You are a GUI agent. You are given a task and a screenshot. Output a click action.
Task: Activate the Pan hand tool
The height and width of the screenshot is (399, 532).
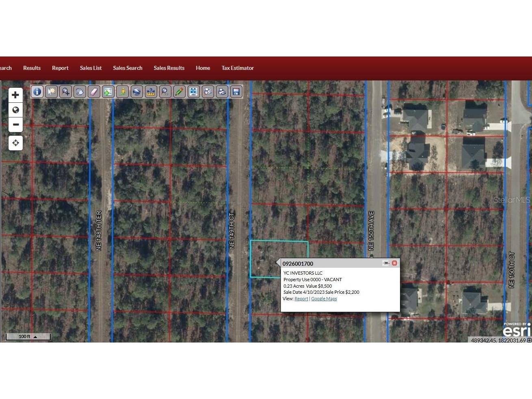pos(80,91)
